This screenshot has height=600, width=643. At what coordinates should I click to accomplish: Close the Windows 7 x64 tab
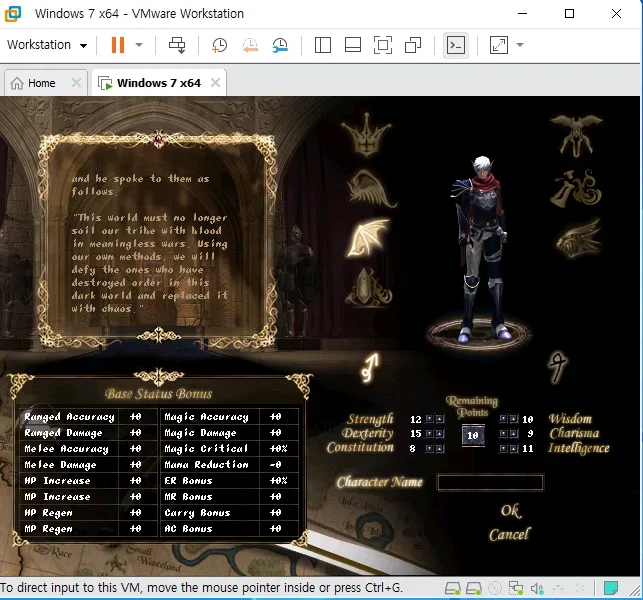pos(215,83)
